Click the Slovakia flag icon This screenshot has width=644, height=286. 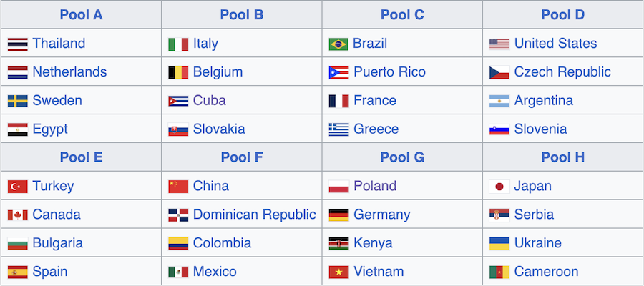(178, 129)
